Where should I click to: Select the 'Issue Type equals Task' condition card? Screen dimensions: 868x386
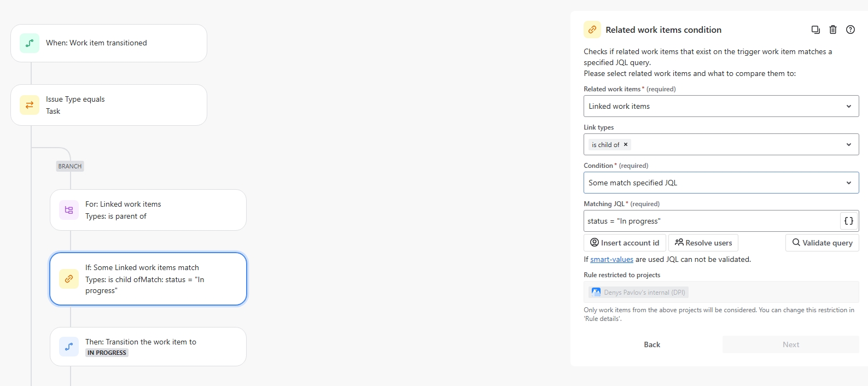[x=109, y=105]
